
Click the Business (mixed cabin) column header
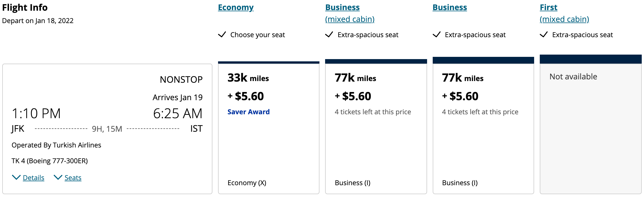[x=350, y=13]
